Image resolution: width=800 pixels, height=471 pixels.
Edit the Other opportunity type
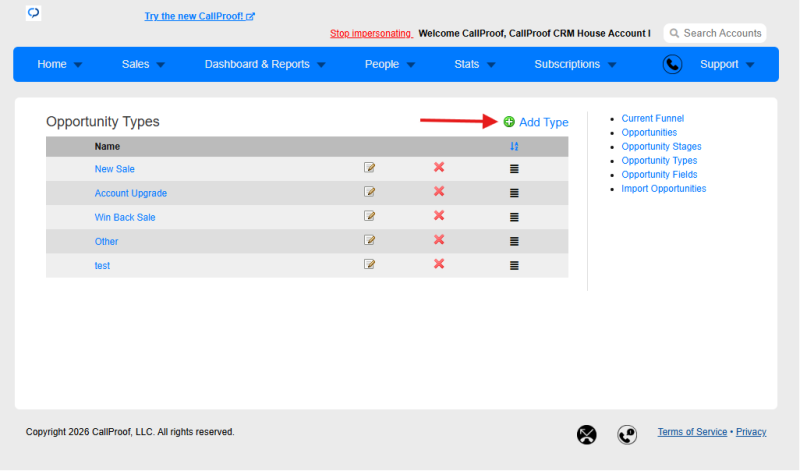(x=369, y=240)
